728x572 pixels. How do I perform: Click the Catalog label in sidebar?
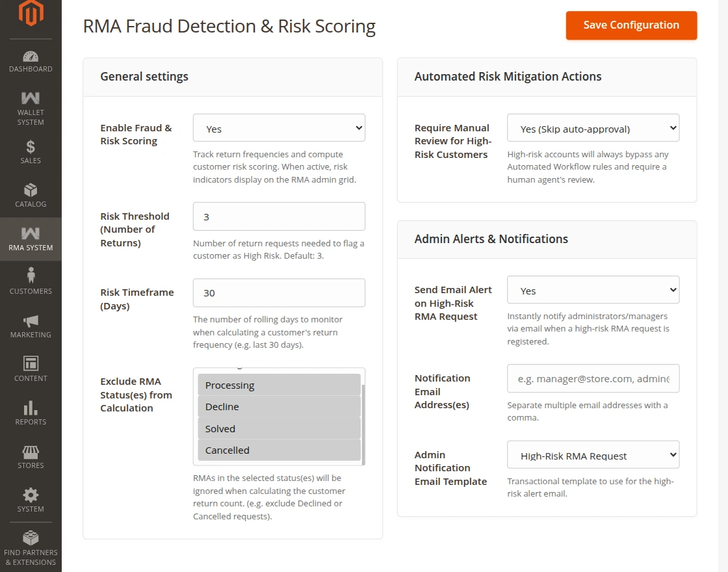[31, 204]
